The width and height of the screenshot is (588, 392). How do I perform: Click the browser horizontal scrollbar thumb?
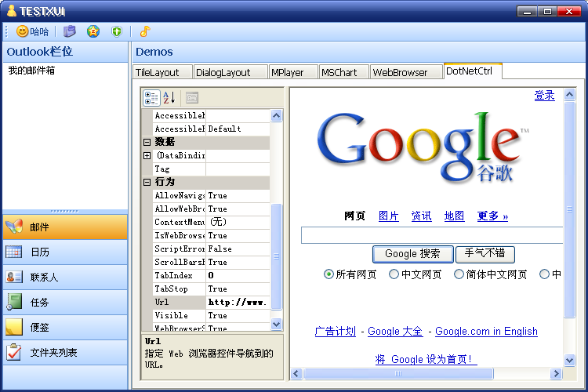pyautogui.click(x=398, y=374)
